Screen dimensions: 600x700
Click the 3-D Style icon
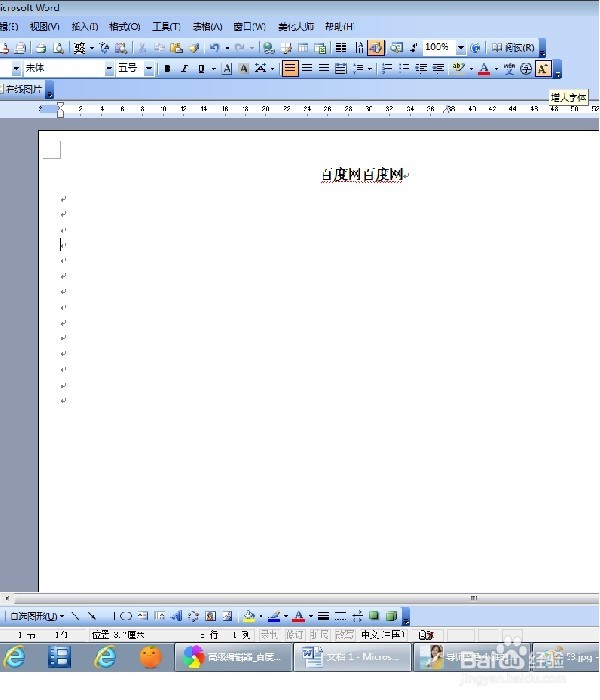[391, 616]
